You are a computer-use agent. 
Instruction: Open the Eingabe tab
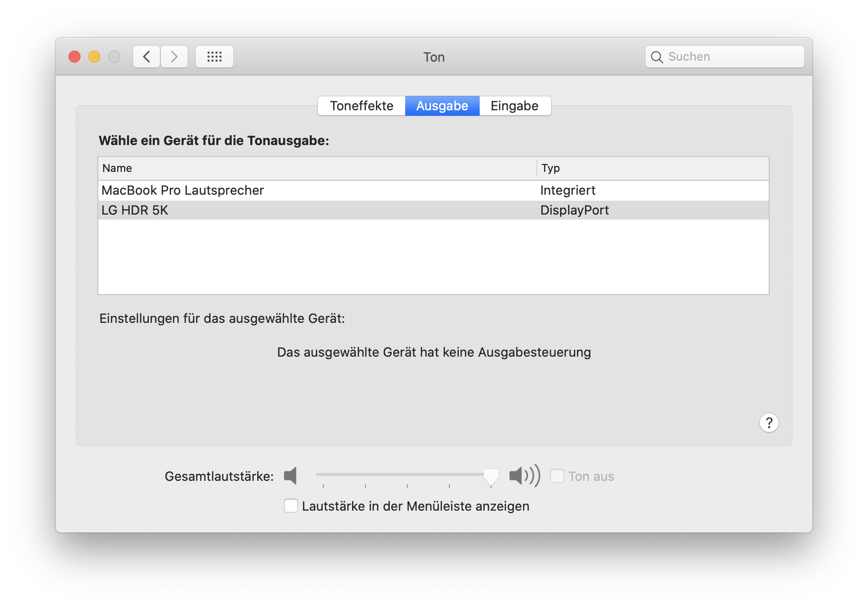[x=515, y=106]
